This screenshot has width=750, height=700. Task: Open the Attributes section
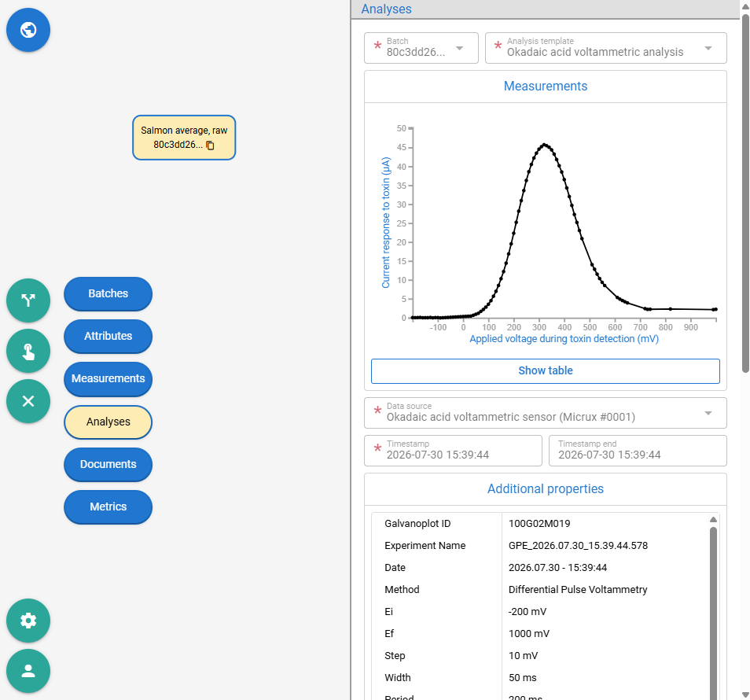(108, 336)
